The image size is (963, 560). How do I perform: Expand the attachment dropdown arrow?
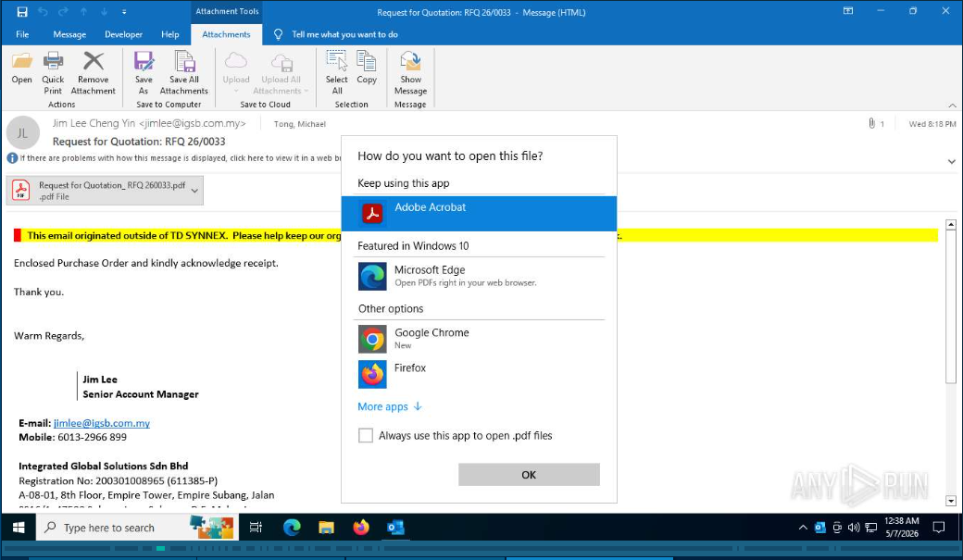(194, 191)
